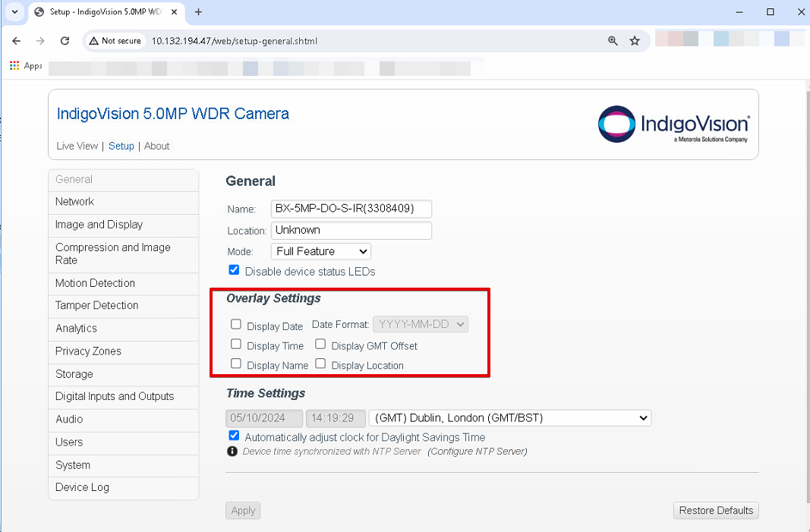Click the camera Name field
Screen dimensions: 810x532
tap(351, 209)
